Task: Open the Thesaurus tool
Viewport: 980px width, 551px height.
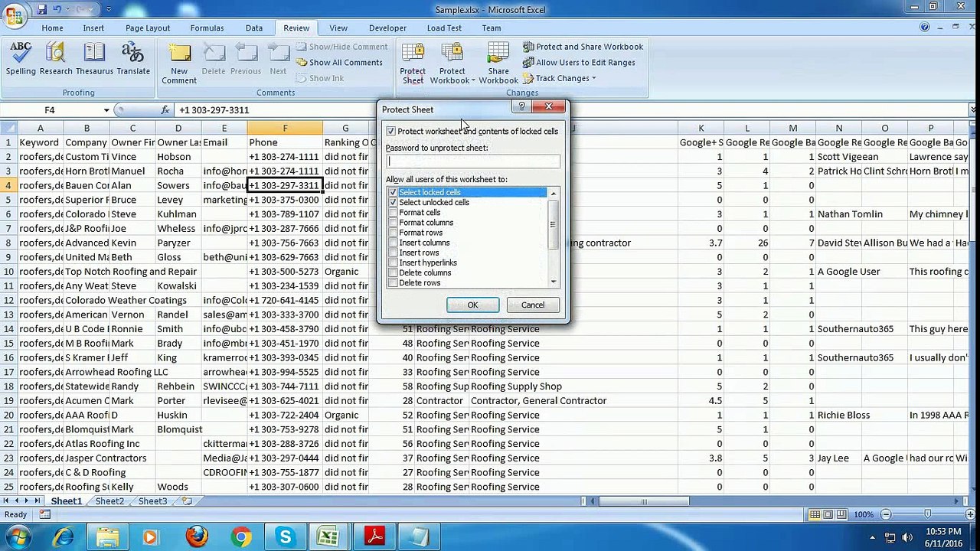Action: coord(94,59)
